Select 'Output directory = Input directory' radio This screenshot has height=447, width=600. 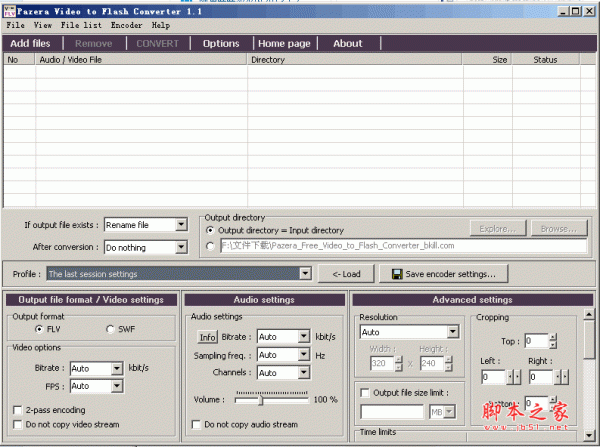tap(210, 230)
